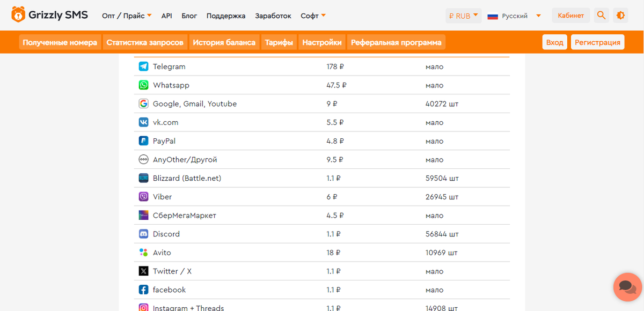Click the facebook service icon
The image size is (644, 311).
[x=143, y=290]
